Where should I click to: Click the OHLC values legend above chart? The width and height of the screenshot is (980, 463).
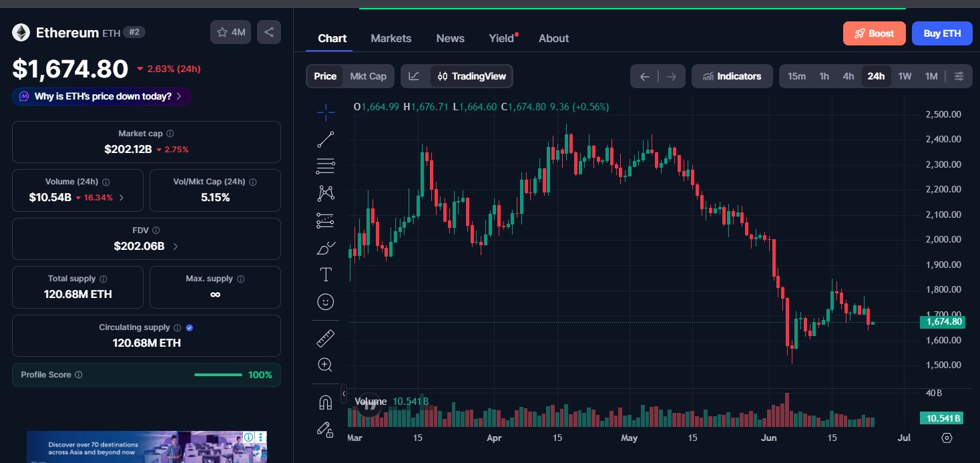(481, 107)
